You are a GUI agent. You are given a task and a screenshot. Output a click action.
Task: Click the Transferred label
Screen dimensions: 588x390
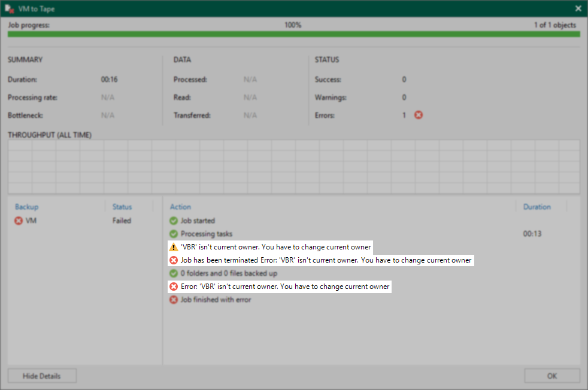coord(192,115)
